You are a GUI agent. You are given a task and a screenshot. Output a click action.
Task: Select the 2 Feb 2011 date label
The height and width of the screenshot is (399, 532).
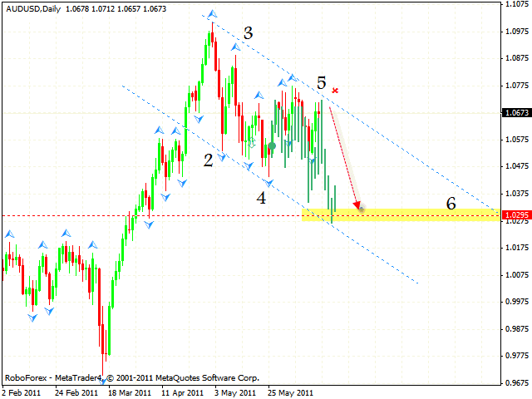22,392
